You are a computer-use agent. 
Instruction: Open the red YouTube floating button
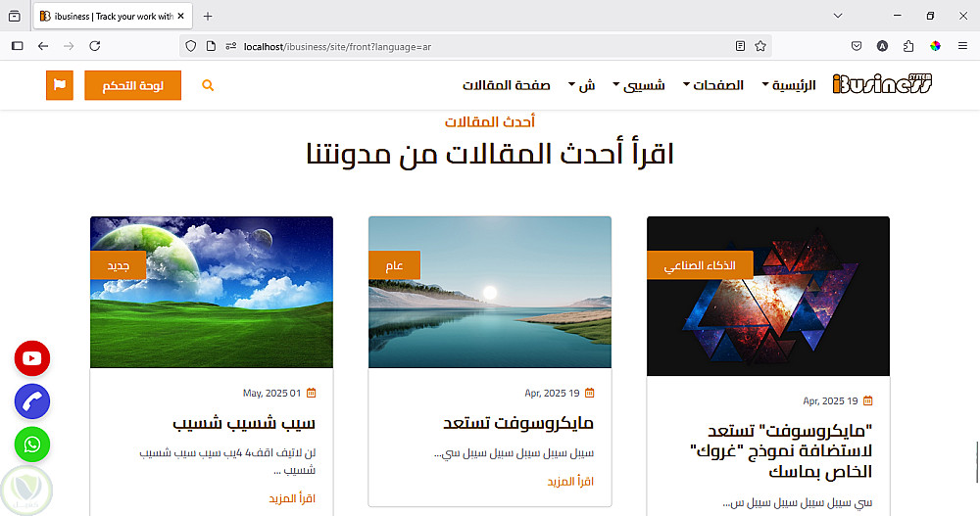tap(32, 358)
